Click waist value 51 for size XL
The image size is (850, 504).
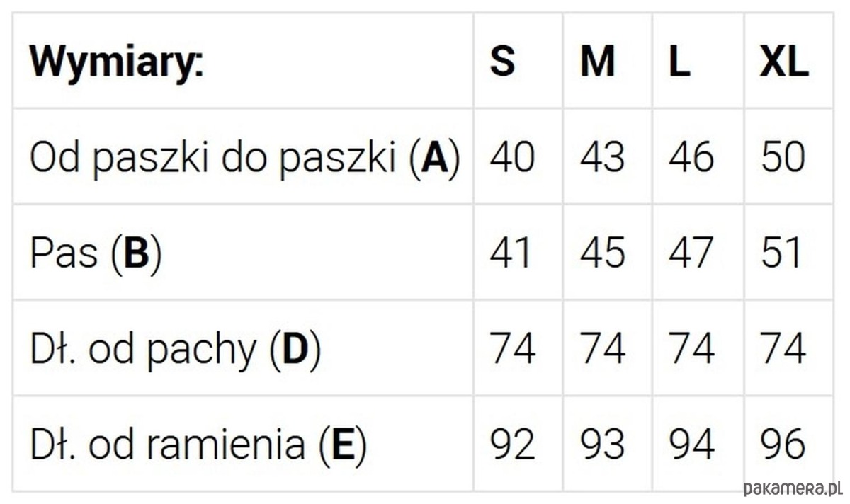point(782,253)
